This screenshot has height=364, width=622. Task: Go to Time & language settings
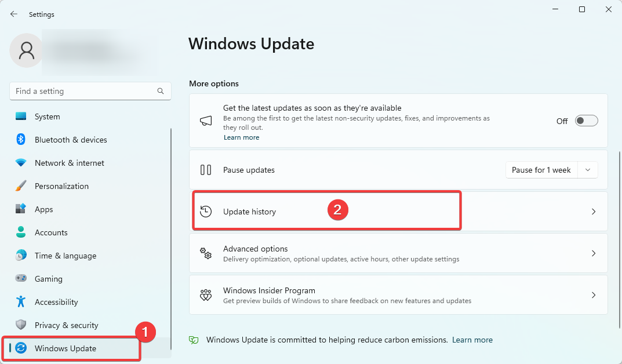(66, 256)
